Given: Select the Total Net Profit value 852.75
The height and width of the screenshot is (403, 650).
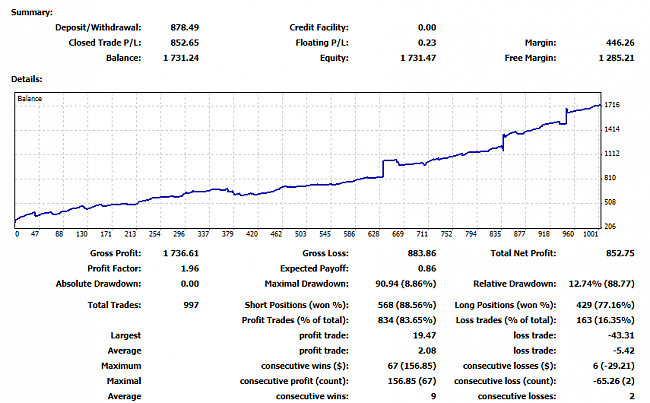Looking at the screenshot, I should [620, 253].
